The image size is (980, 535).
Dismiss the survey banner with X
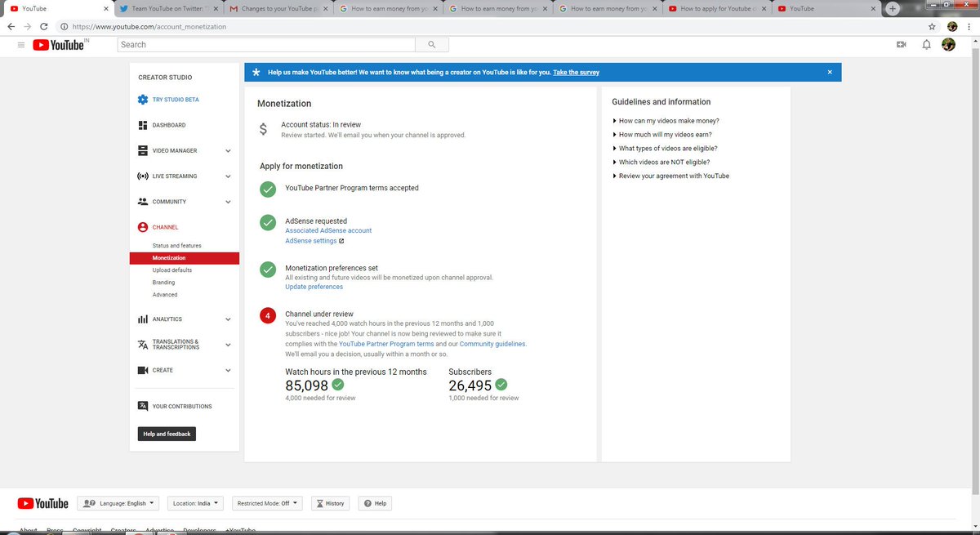point(830,72)
